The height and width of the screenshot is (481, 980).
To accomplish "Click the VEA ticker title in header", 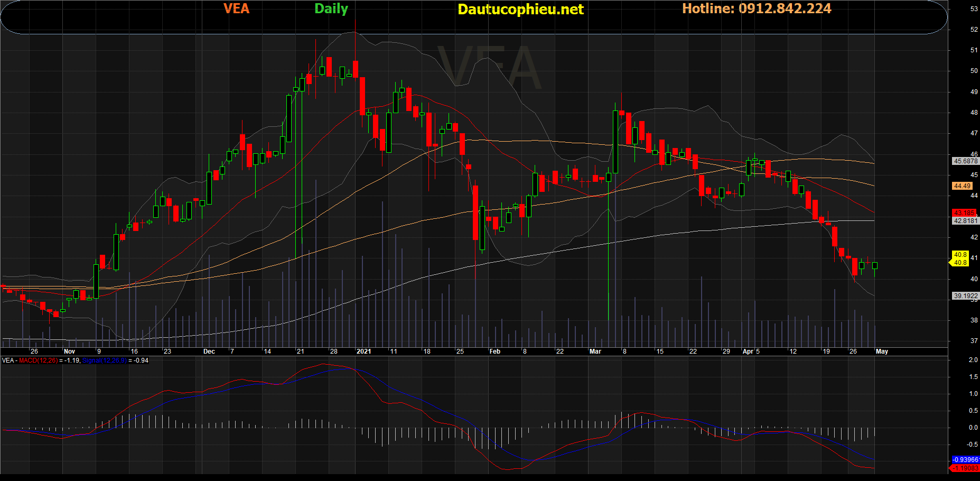I will coord(236,9).
